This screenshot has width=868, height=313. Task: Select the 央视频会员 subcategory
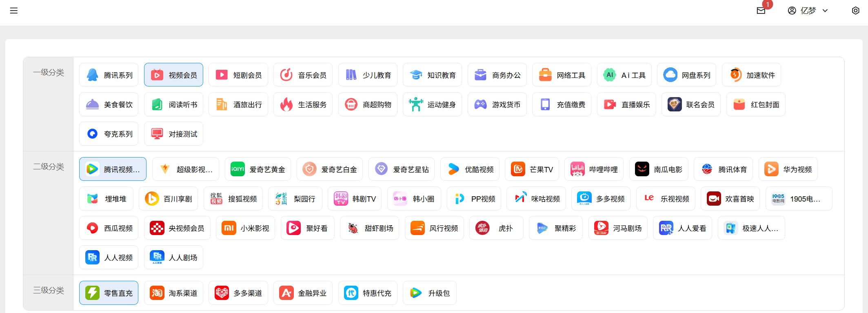[177, 228]
